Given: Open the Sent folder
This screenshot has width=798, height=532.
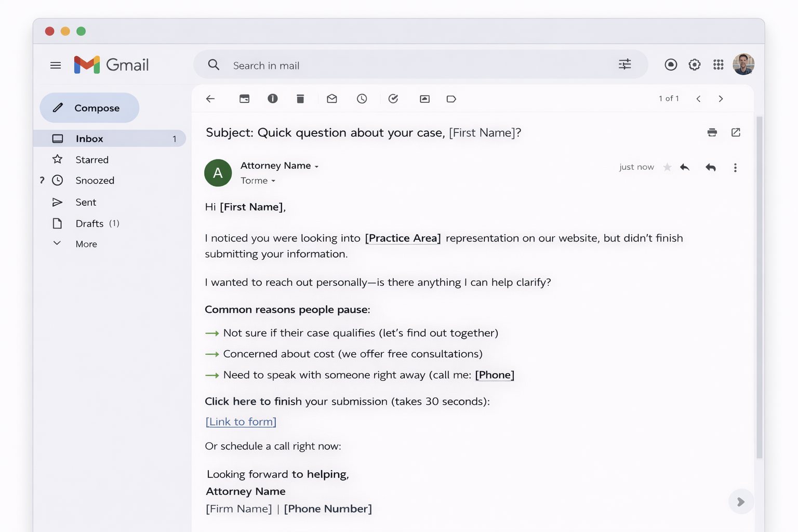Looking at the screenshot, I should (86, 202).
